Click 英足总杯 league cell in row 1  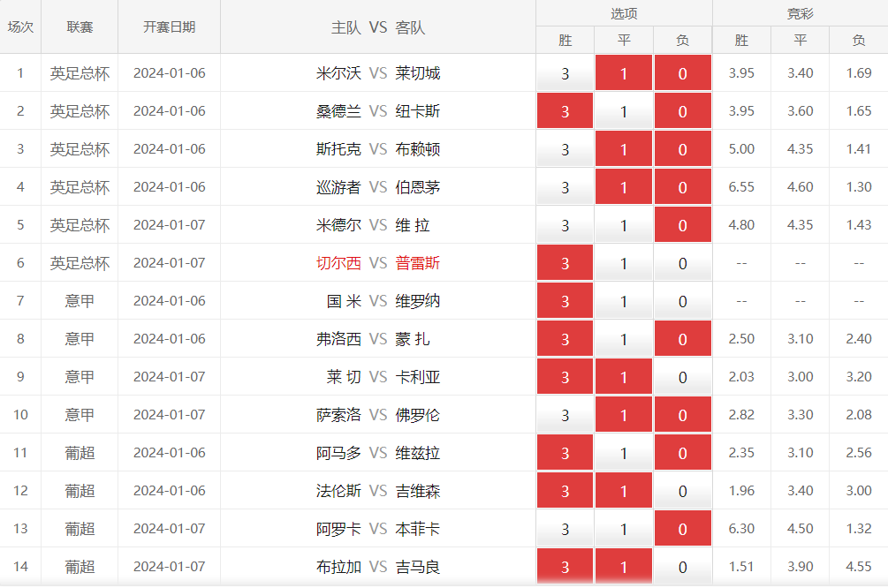80,73
